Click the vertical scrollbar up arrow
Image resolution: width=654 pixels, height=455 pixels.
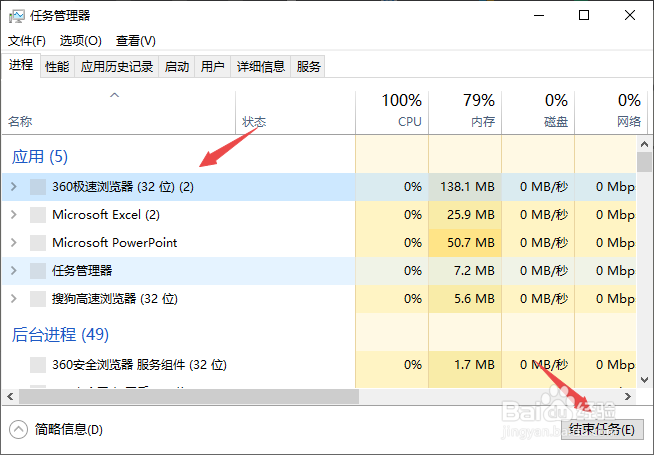click(x=644, y=144)
